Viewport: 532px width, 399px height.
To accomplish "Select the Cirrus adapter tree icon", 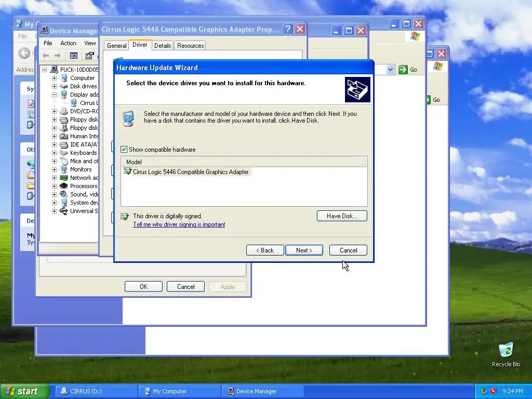I will click(74, 103).
